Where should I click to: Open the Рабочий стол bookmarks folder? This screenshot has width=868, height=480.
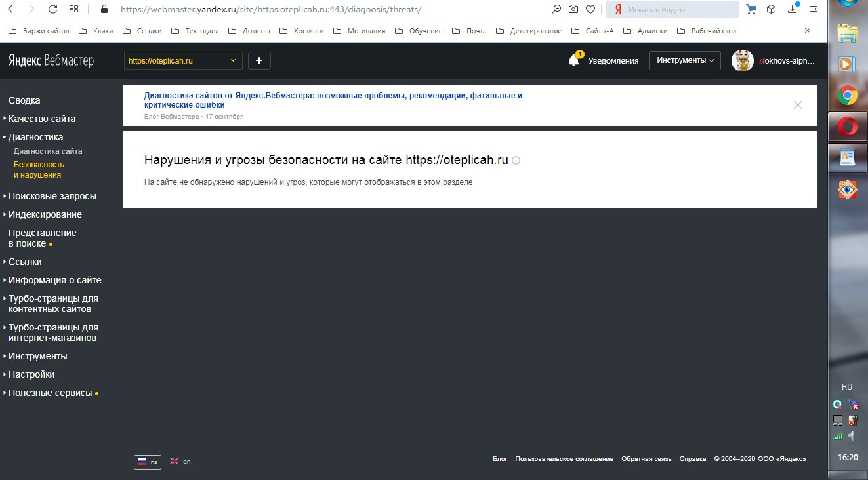coord(706,31)
